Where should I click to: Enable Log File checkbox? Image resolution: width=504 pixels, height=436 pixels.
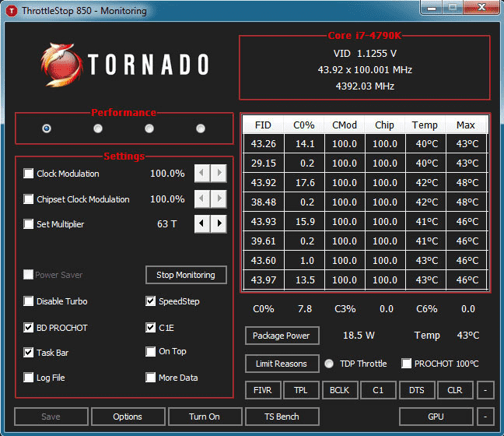point(28,378)
